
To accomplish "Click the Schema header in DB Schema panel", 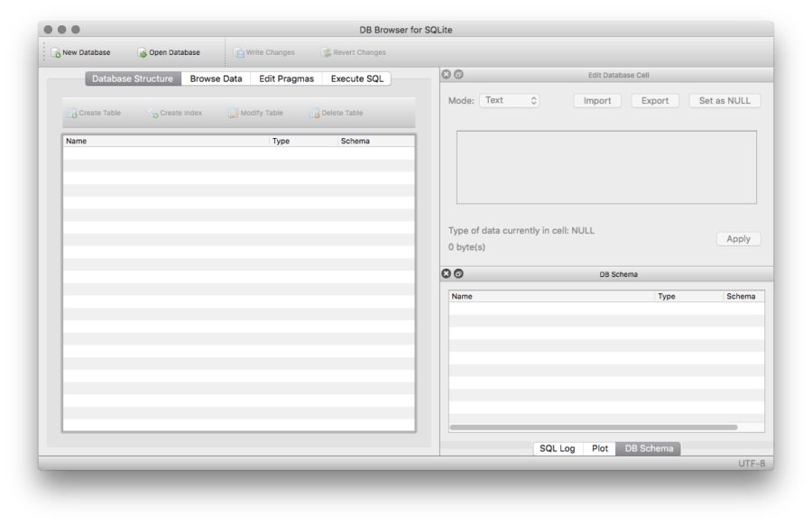I will (x=743, y=296).
